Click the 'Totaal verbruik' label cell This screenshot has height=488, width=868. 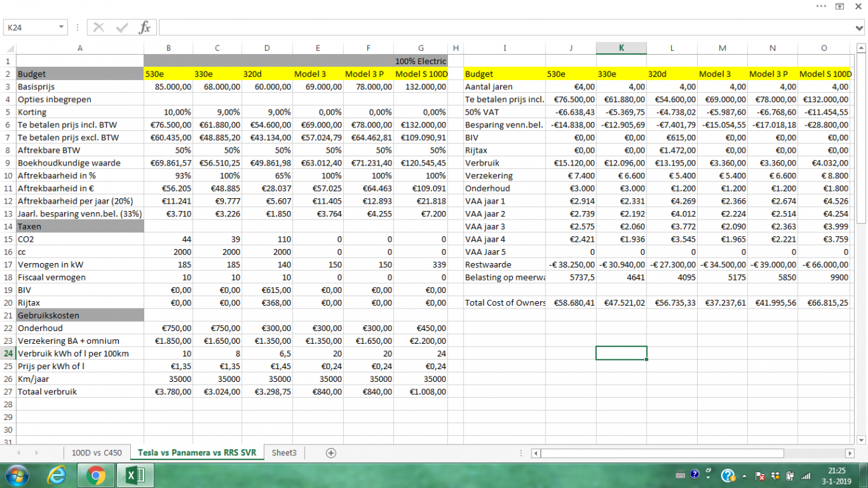80,391
